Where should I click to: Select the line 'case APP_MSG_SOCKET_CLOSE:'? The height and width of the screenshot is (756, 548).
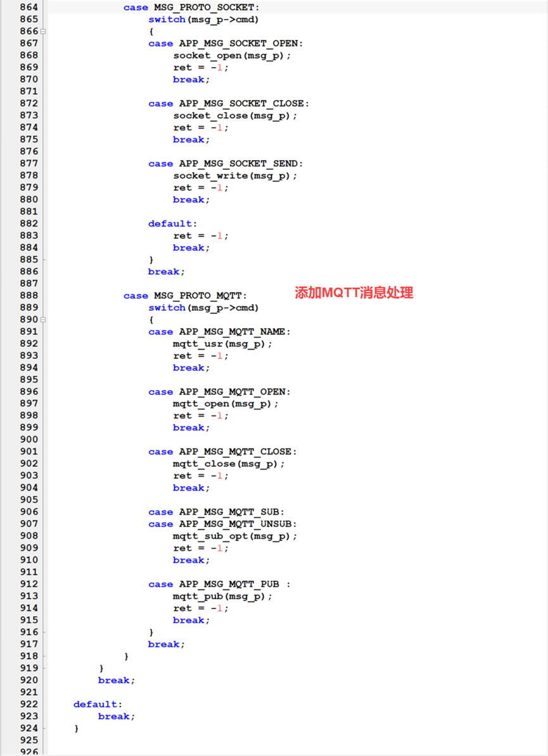click(x=229, y=104)
